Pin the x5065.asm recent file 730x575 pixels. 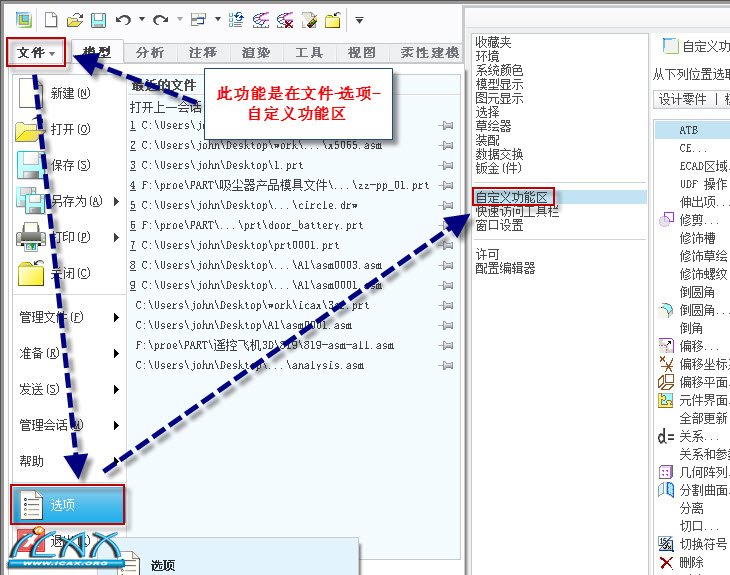point(446,145)
